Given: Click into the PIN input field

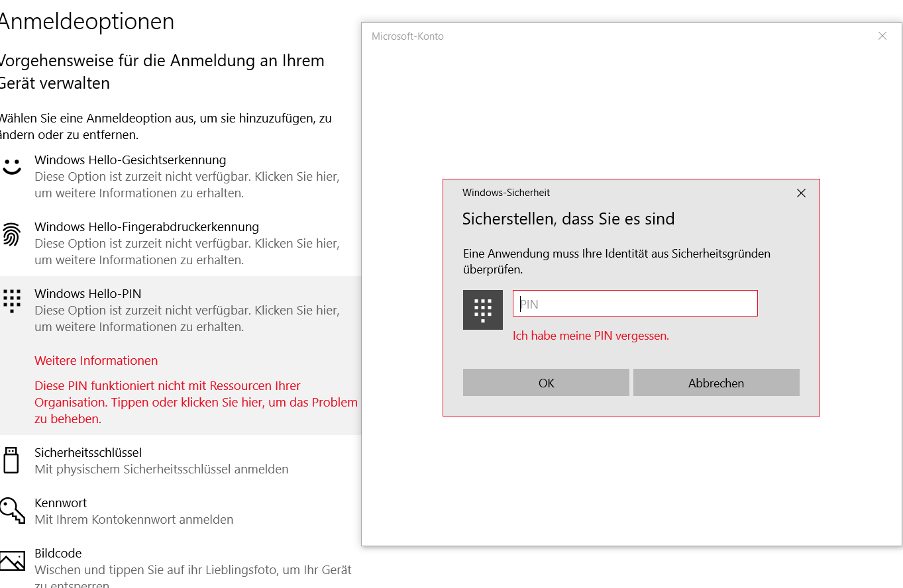Looking at the screenshot, I should [635, 304].
